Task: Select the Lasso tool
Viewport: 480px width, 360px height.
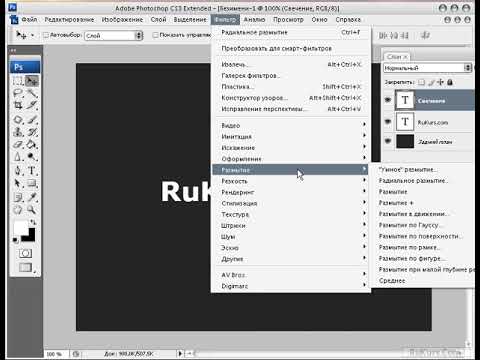Action: (18, 93)
